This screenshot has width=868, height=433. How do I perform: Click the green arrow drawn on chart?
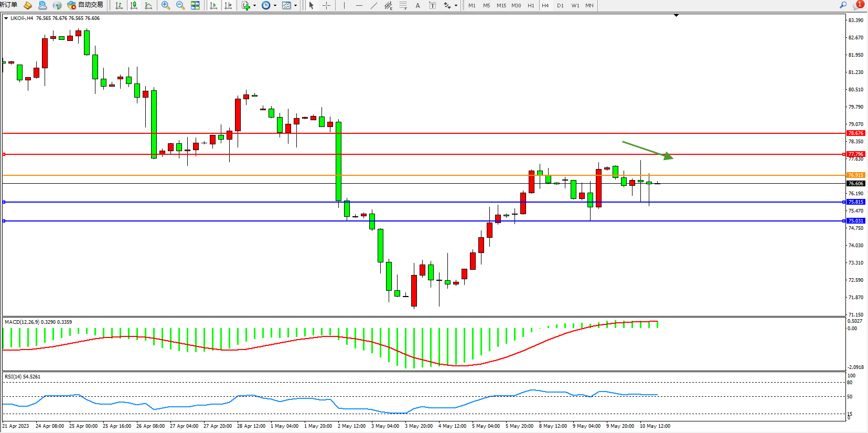(647, 150)
